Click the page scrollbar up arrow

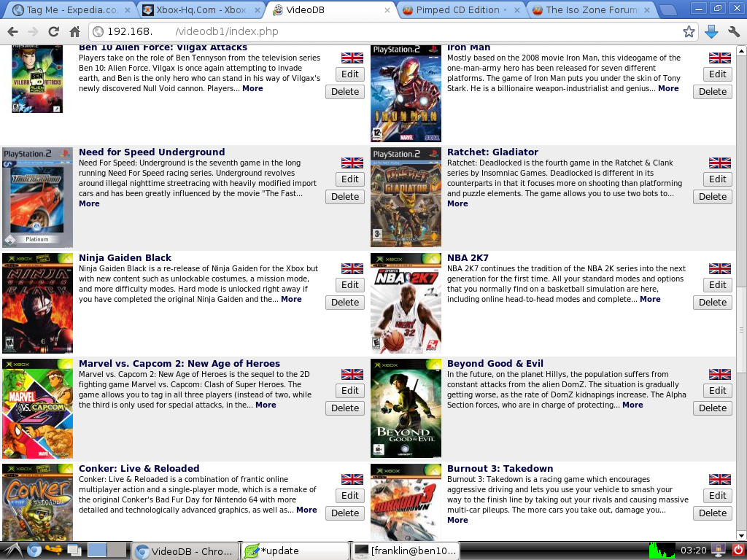tap(741, 50)
